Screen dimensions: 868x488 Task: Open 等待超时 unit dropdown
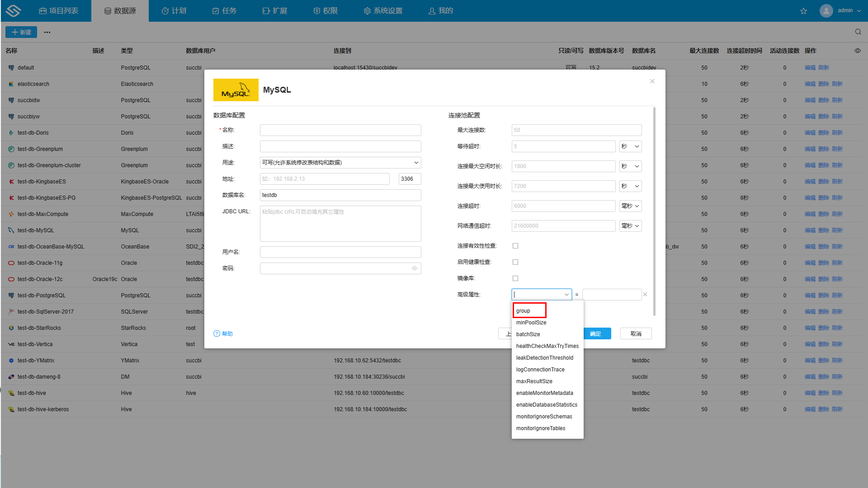pos(630,146)
